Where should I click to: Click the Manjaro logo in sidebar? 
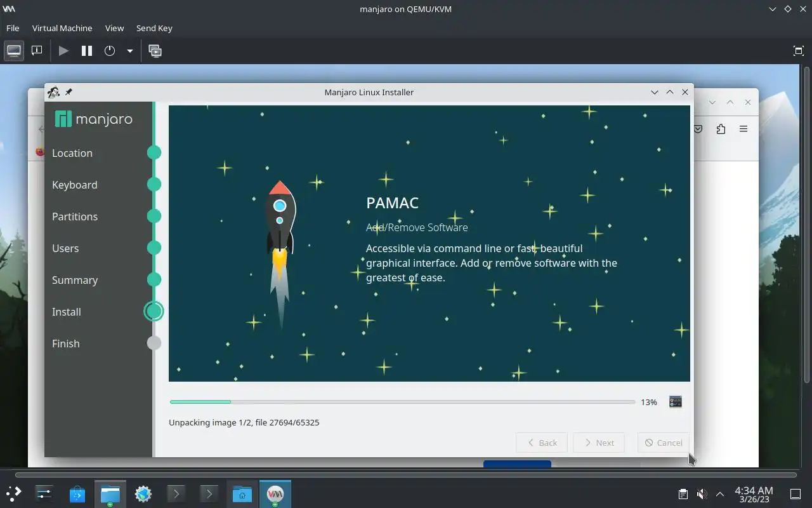click(x=94, y=119)
